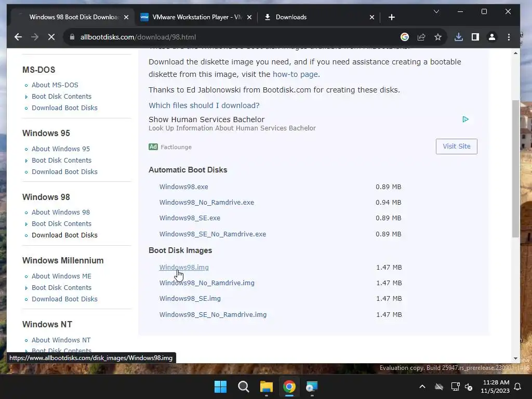Click the AdChoices icon on ad
Screen dimensions: 532x399
465,119
